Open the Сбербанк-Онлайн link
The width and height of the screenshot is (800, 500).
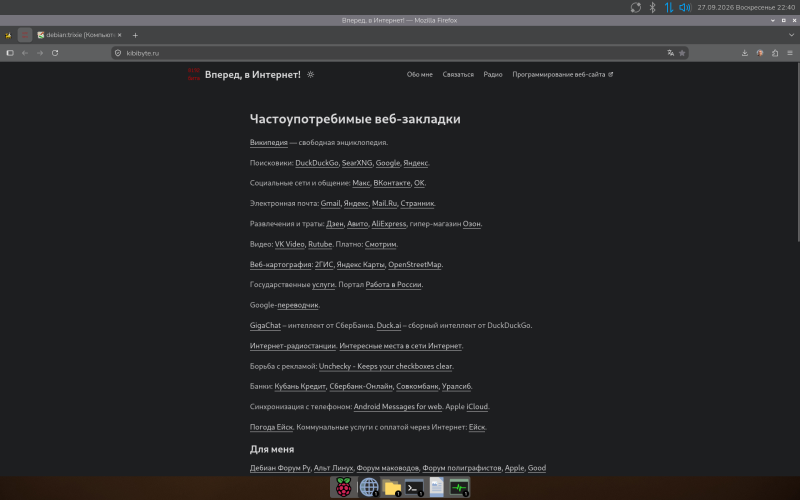point(361,386)
